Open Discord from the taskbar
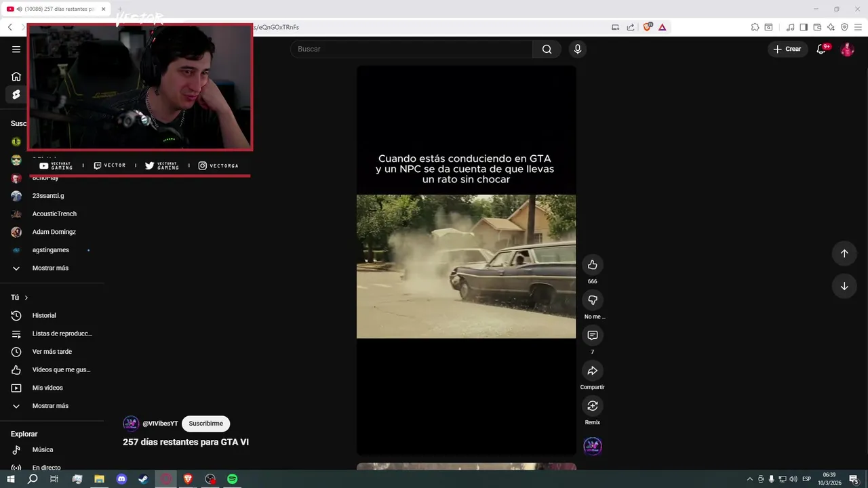This screenshot has height=488, width=868. pyautogui.click(x=121, y=479)
